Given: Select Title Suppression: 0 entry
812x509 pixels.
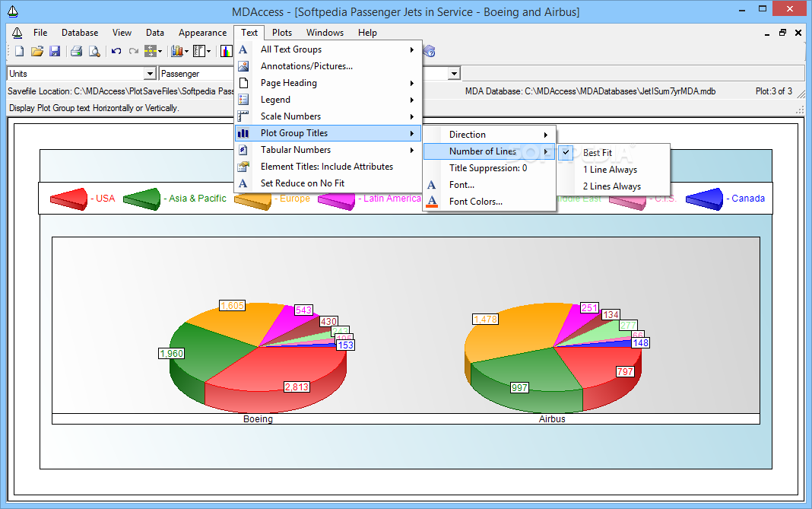Looking at the screenshot, I should click(x=490, y=168).
